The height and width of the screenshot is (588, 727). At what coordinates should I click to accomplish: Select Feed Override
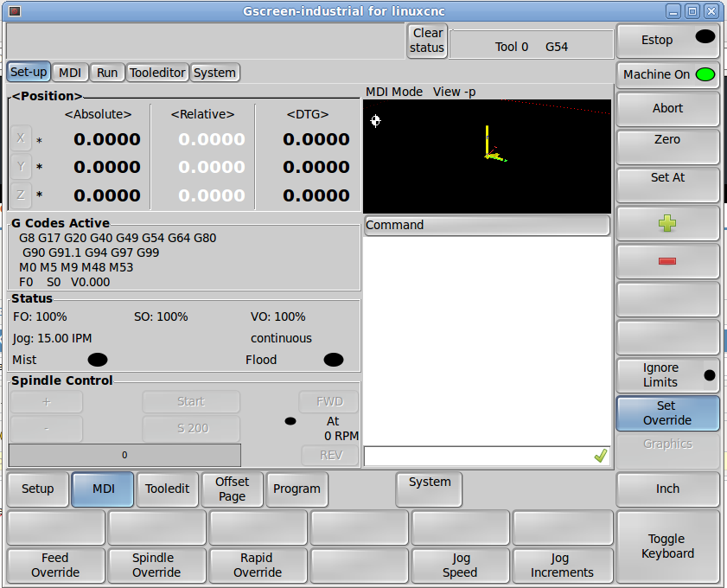point(55,565)
